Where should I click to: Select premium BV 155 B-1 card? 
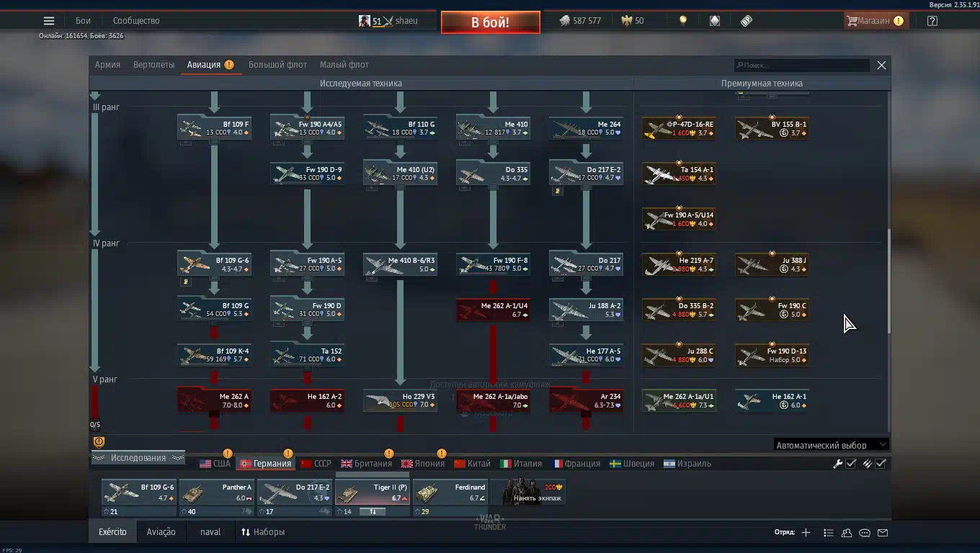(x=772, y=128)
